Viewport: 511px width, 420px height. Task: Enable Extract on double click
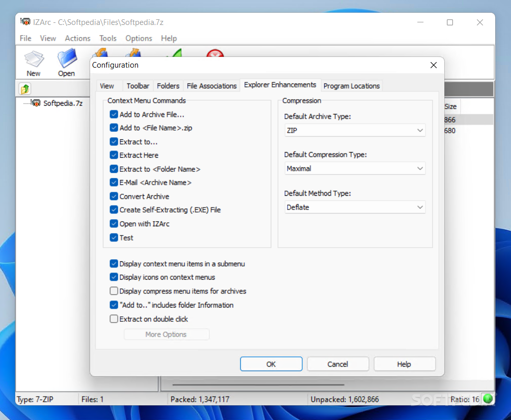[x=113, y=319]
